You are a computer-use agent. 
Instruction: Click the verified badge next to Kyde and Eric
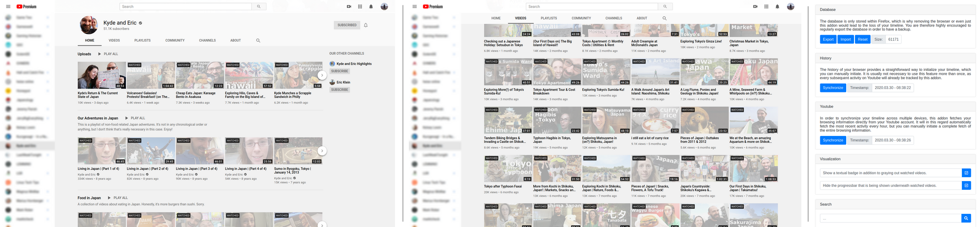click(141, 23)
